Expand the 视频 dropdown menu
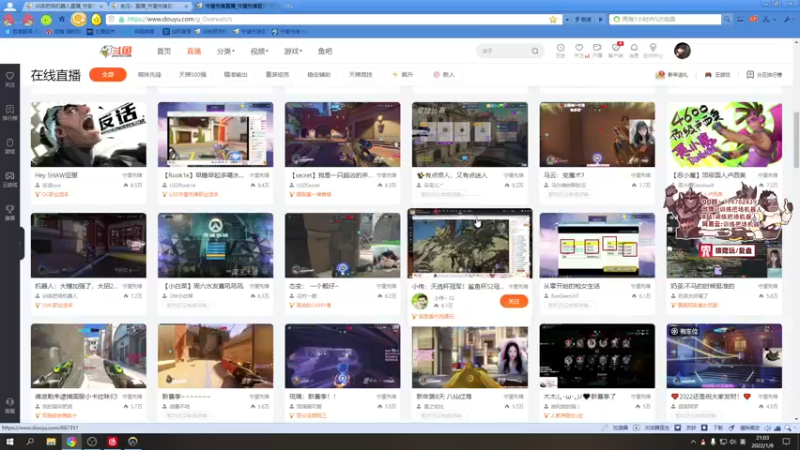Image resolution: width=800 pixels, height=450 pixels. coord(259,51)
